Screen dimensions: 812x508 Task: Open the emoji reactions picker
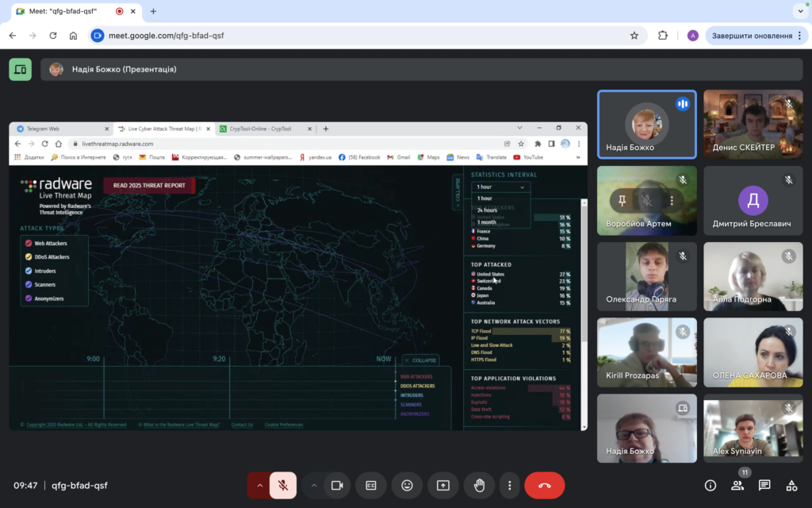click(407, 486)
